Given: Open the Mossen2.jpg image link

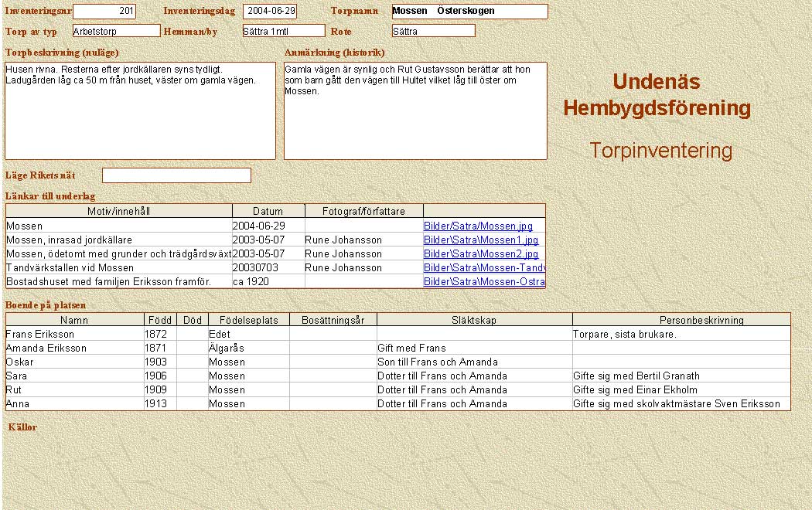Looking at the screenshot, I should (x=480, y=253).
